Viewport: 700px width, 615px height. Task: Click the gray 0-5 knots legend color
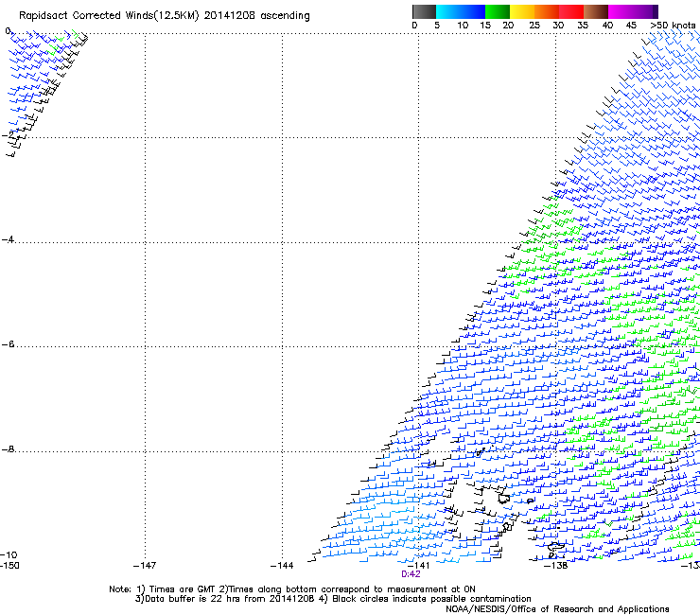click(x=424, y=11)
